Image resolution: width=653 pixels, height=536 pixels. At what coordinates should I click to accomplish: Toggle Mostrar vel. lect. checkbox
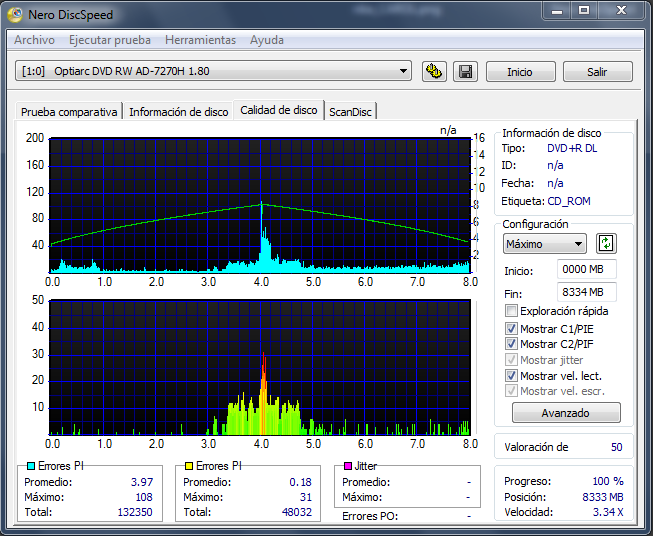coord(512,376)
